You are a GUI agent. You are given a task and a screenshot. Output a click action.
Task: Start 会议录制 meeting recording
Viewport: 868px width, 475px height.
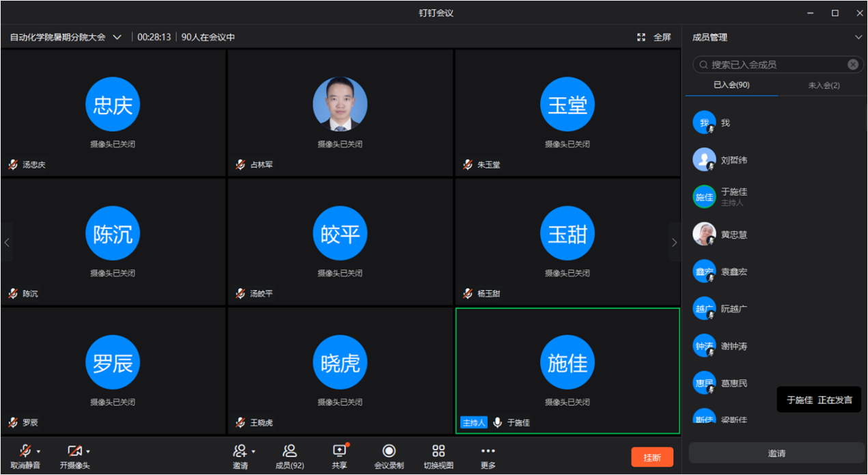(389, 452)
